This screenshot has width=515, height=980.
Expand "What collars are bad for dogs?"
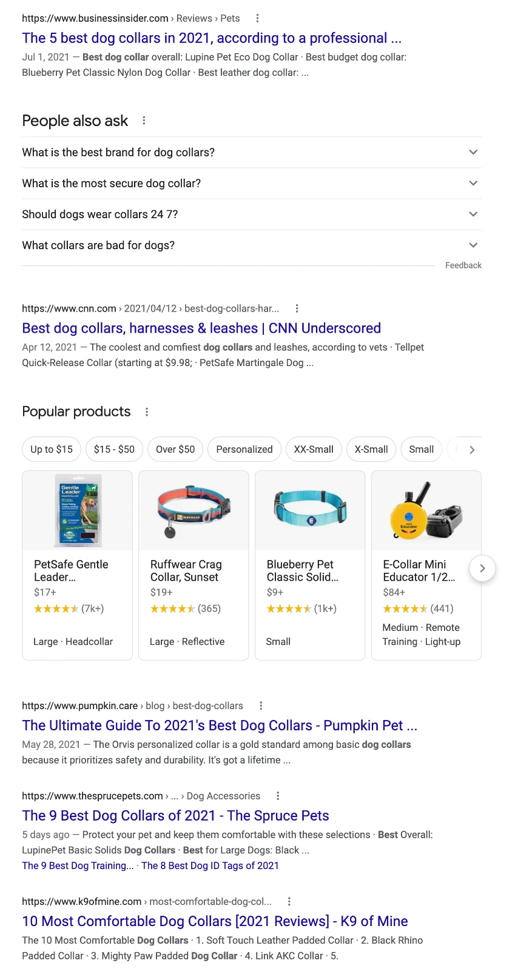[473, 245]
